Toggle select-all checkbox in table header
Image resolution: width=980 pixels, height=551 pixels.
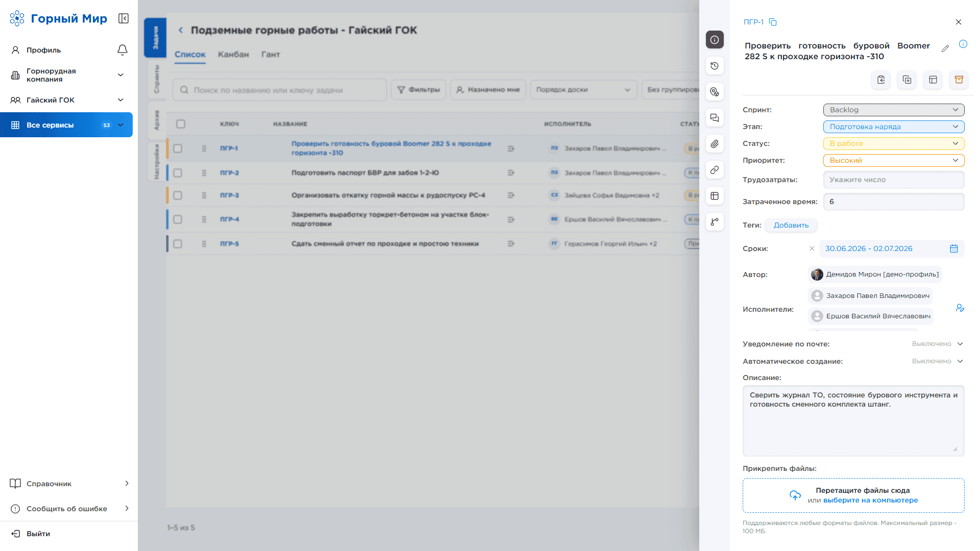tap(181, 124)
